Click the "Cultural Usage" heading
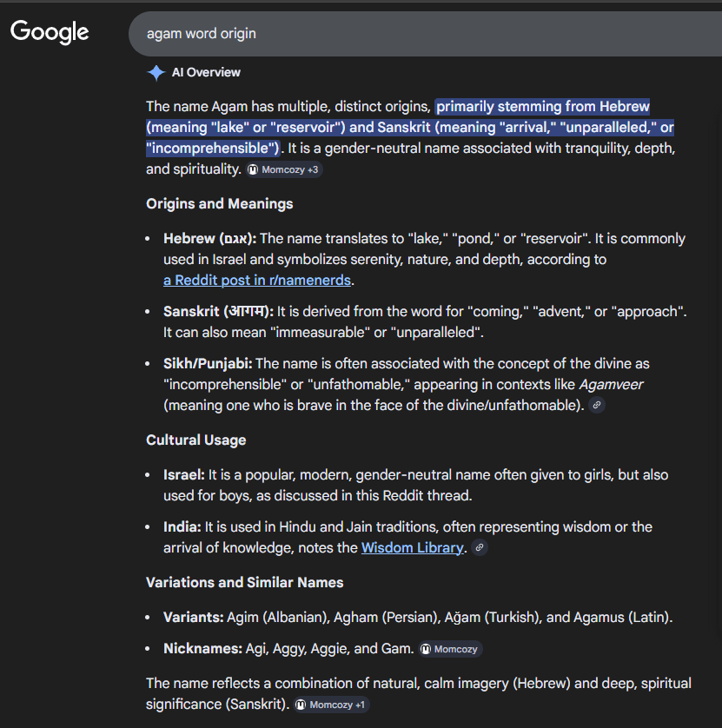Viewport: 722px width, 728px height. (x=195, y=440)
